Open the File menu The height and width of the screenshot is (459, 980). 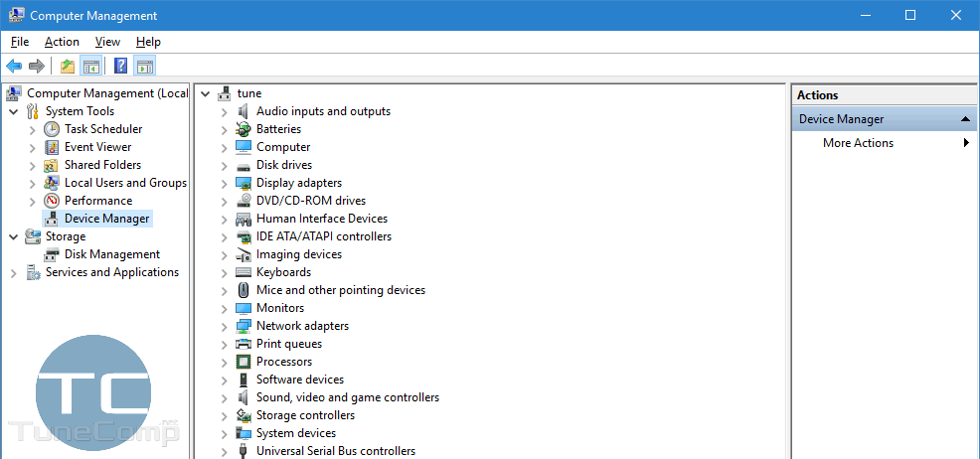20,42
